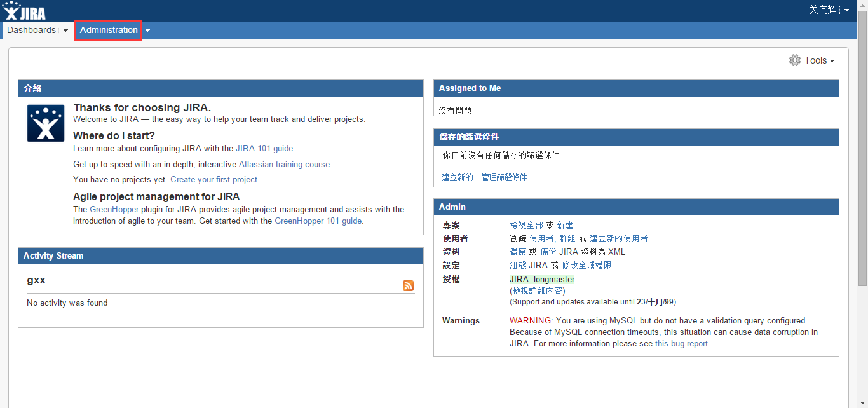Click the JIRA welcome mascot image
Image resolution: width=868 pixels, height=408 pixels.
pyautogui.click(x=46, y=123)
